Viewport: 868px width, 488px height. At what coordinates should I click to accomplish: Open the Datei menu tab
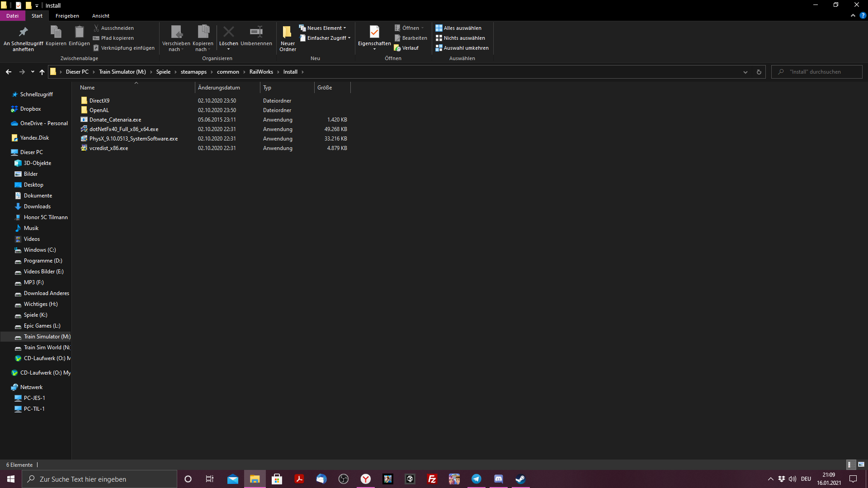[x=12, y=16]
